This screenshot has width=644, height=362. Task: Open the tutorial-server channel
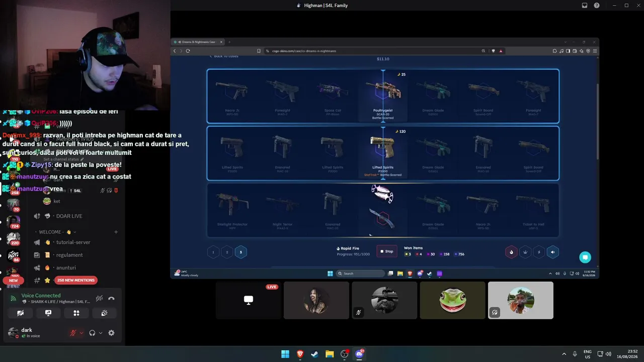point(73,242)
